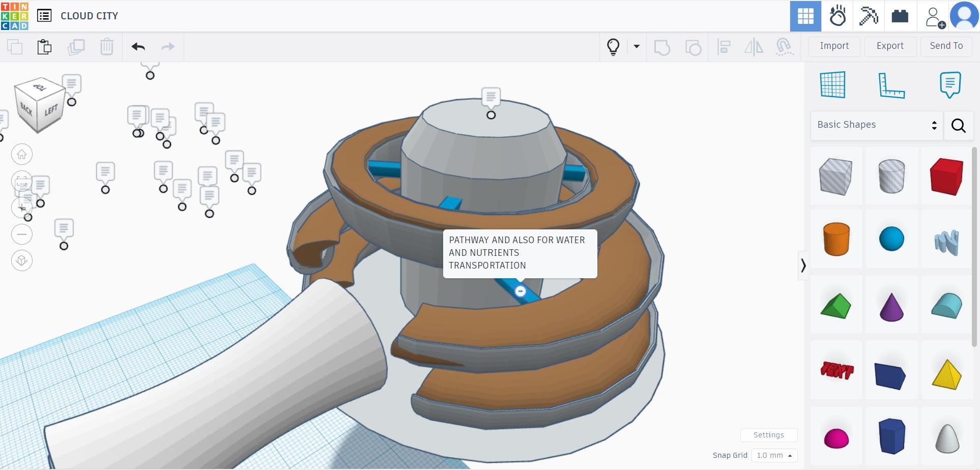Click the Home view button

22,155
